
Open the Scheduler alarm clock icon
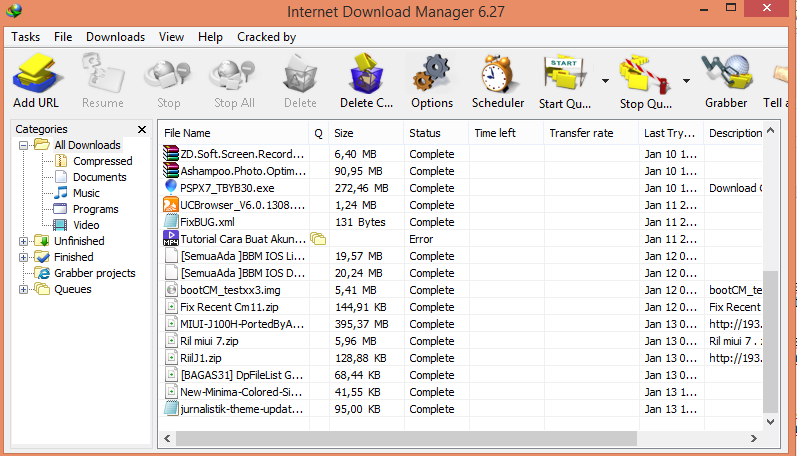coord(498,74)
